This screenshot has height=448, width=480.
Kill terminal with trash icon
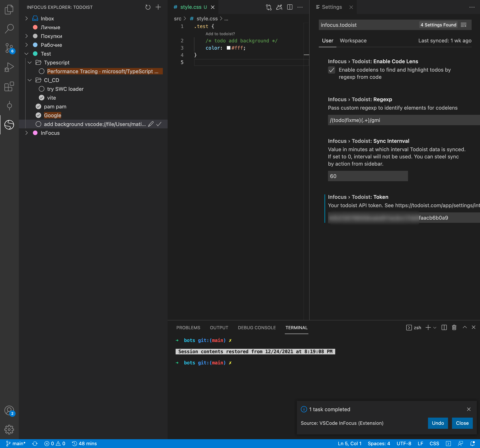pos(454,327)
